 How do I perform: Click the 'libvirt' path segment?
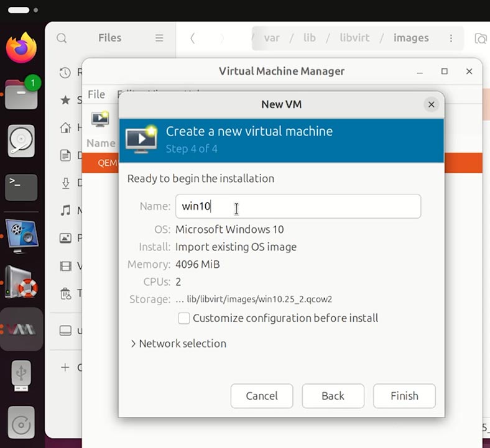point(354,38)
